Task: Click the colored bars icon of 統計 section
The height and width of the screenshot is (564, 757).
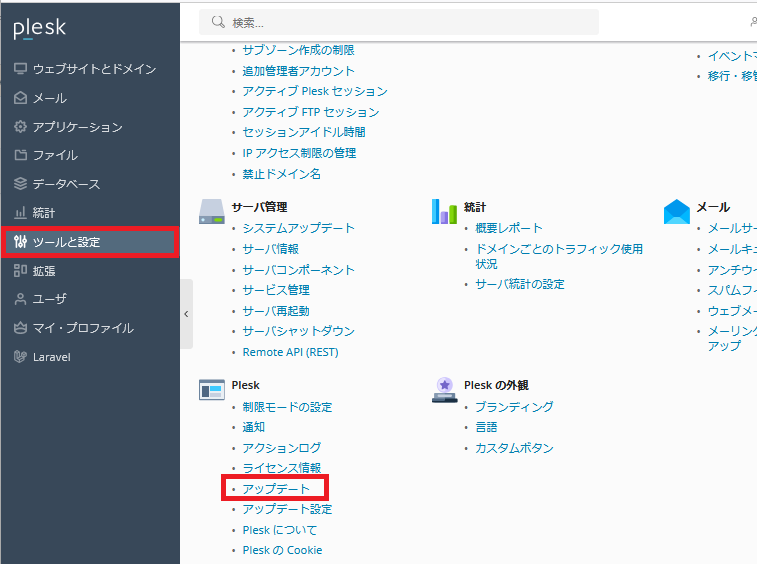Action: (x=444, y=212)
